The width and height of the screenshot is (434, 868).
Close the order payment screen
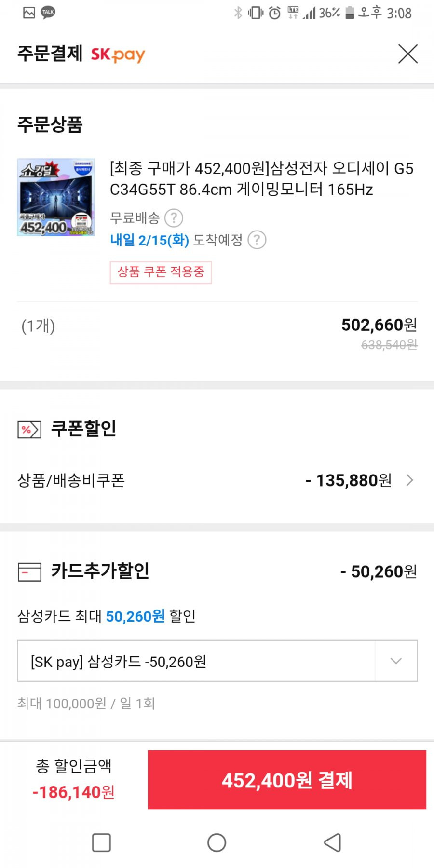tap(408, 54)
